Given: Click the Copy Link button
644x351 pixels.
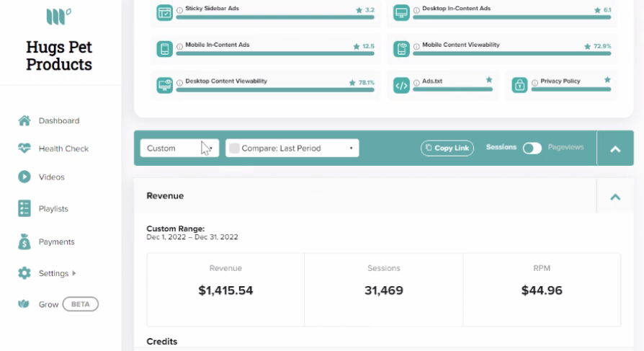Looking at the screenshot, I should coord(447,148).
